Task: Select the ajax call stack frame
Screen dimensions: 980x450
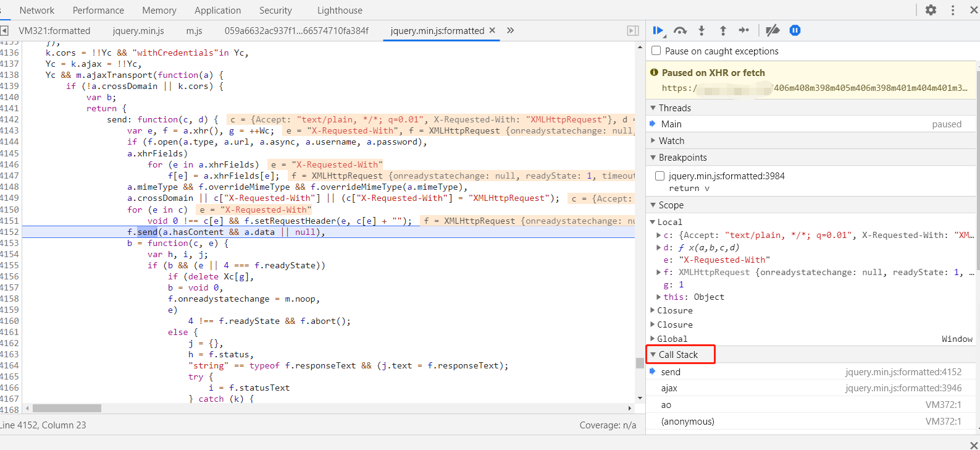Action: click(811, 388)
